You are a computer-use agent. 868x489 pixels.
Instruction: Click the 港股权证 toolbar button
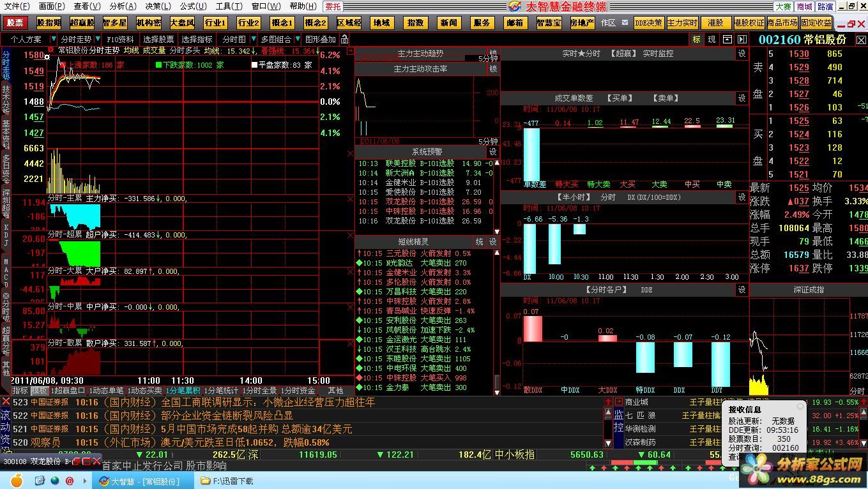[x=749, y=23]
